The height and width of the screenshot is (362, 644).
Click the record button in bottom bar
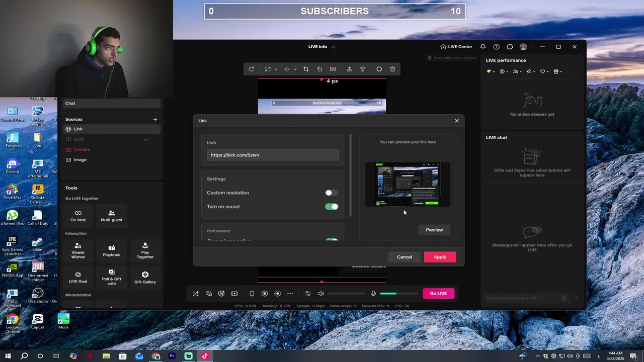click(265, 294)
